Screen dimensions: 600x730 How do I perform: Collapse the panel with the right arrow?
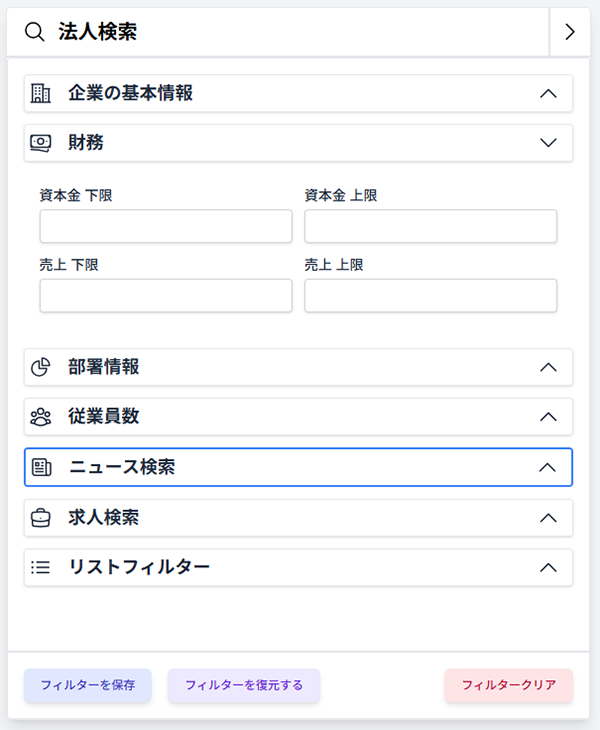(570, 32)
